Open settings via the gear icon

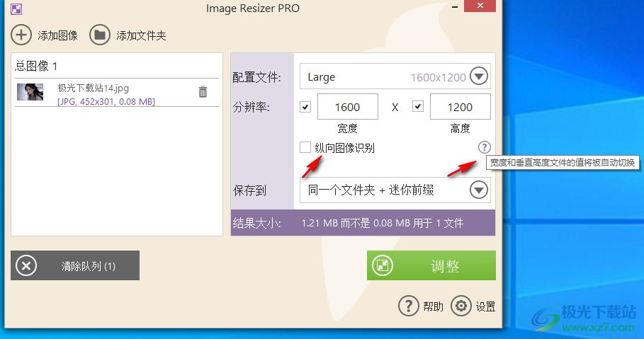(461, 306)
